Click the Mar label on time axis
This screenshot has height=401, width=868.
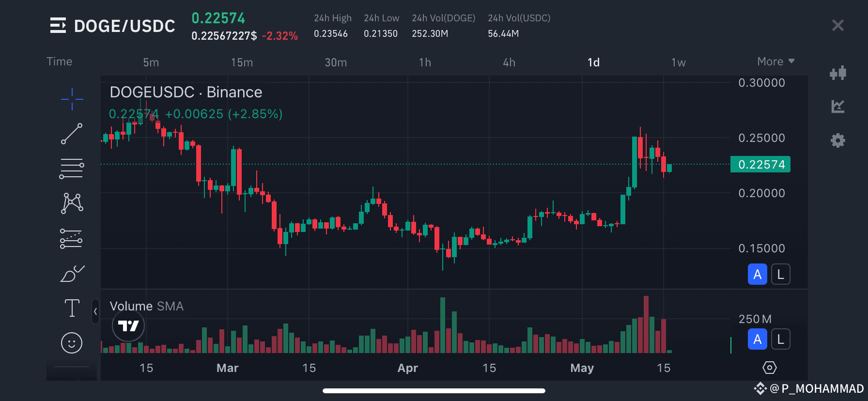click(228, 368)
